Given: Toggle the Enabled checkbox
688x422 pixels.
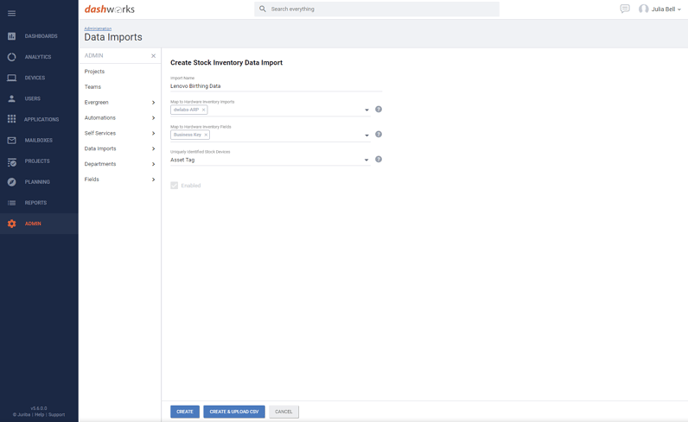Looking at the screenshot, I should [174, 186].
